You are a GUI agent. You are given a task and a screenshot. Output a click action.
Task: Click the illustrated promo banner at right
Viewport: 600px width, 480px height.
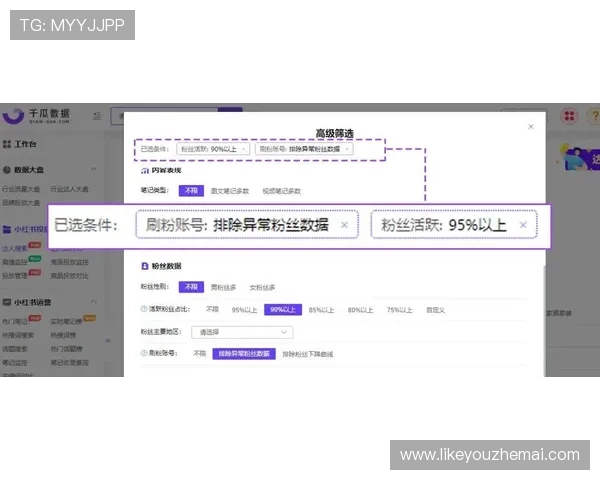coord(579,158)
